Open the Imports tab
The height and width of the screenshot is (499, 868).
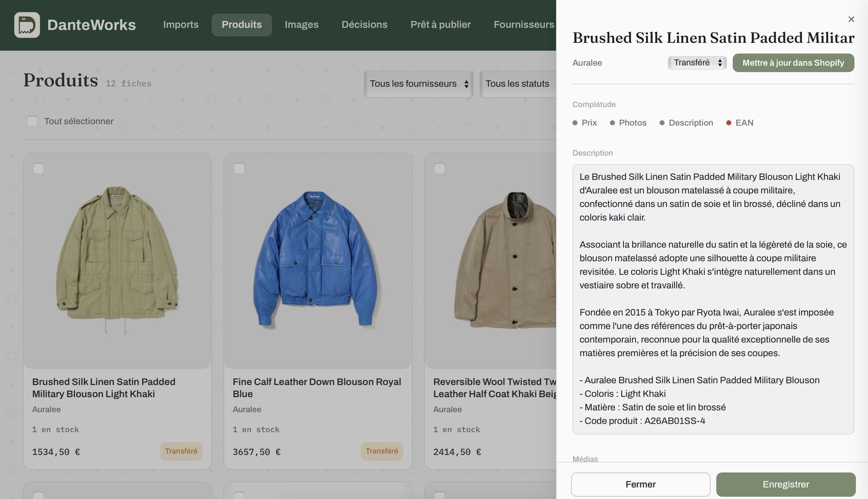181,25
